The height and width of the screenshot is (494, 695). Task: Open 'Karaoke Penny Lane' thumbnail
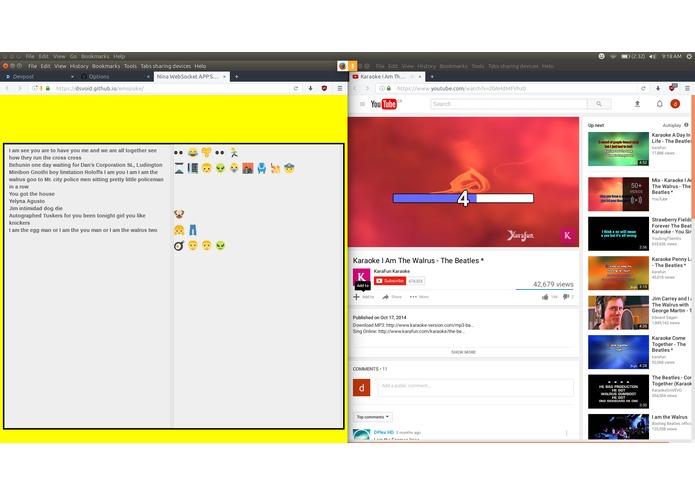click(x=618, y=273)
